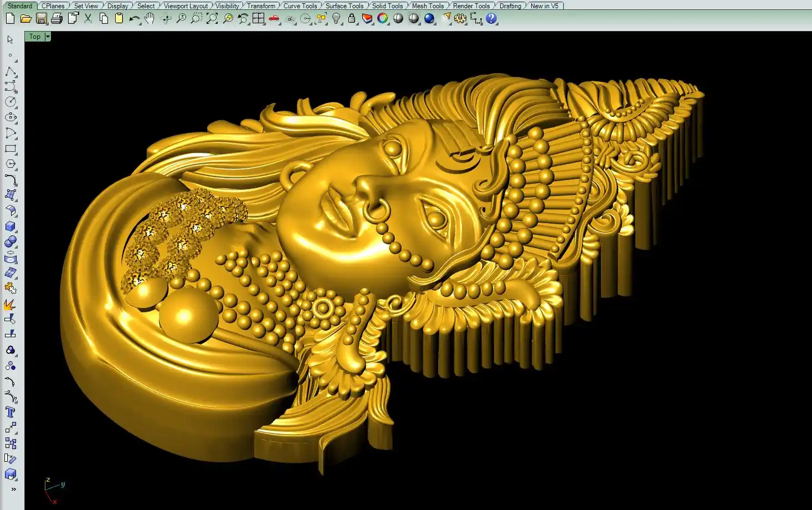Screen dimensions: 812x510
Task: Create a new file with the New icon
Action: coord(10,18)
